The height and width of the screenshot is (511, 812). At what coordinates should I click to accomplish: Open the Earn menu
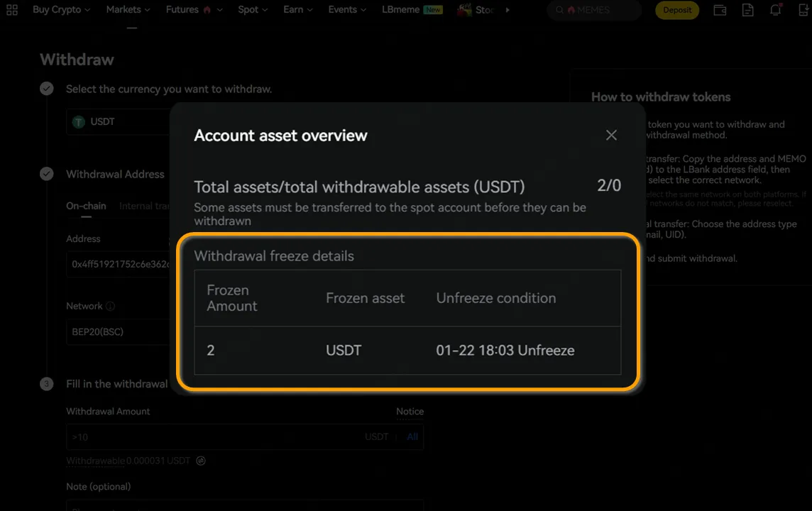(x=297, y=10)
